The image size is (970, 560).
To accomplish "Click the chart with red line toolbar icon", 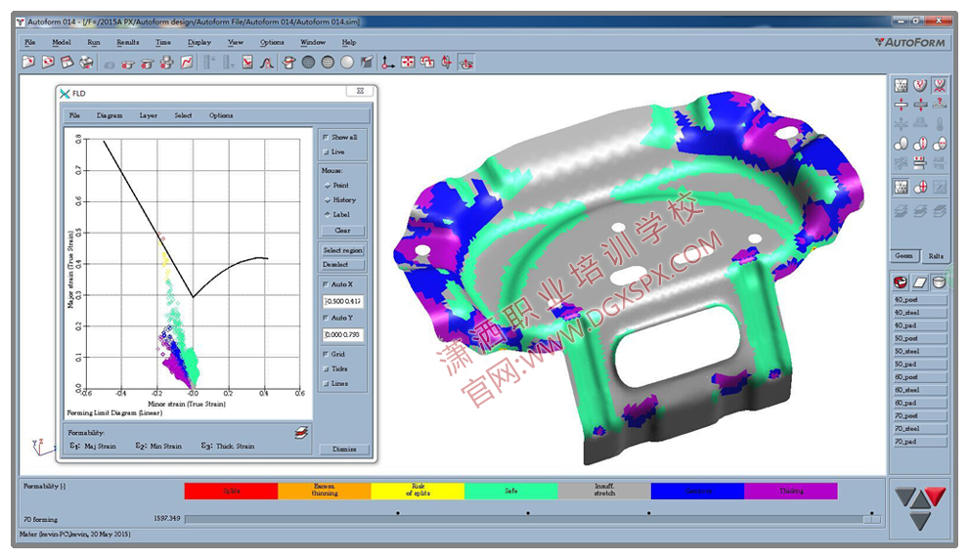I will 247,62.
